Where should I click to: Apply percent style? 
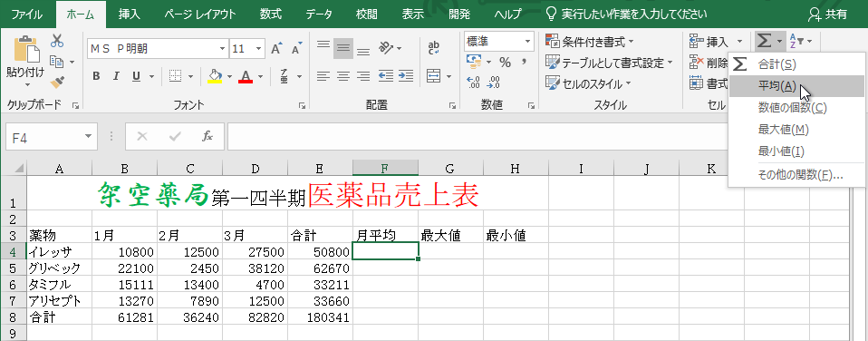click(505, 62)
